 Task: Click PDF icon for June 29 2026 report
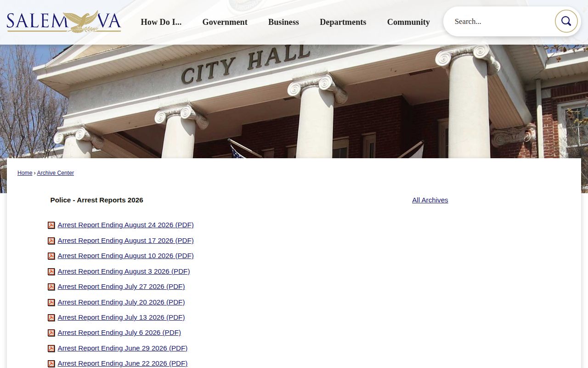coord(51,349)
